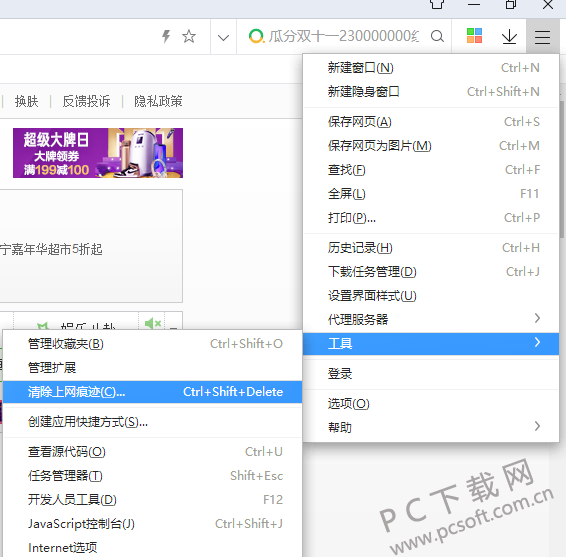Open the address bar dropdown arrow
This screenshot has width=566, height=557.
(223, 38)
